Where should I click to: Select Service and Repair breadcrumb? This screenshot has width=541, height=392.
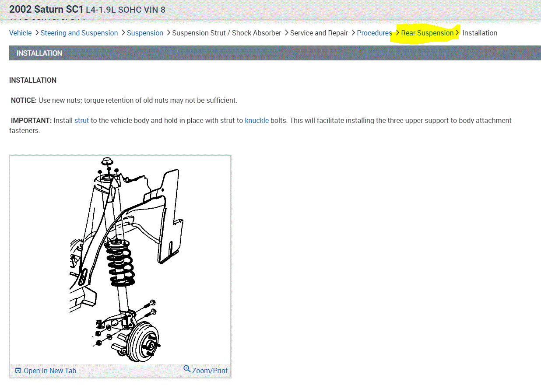pos(319,33)
